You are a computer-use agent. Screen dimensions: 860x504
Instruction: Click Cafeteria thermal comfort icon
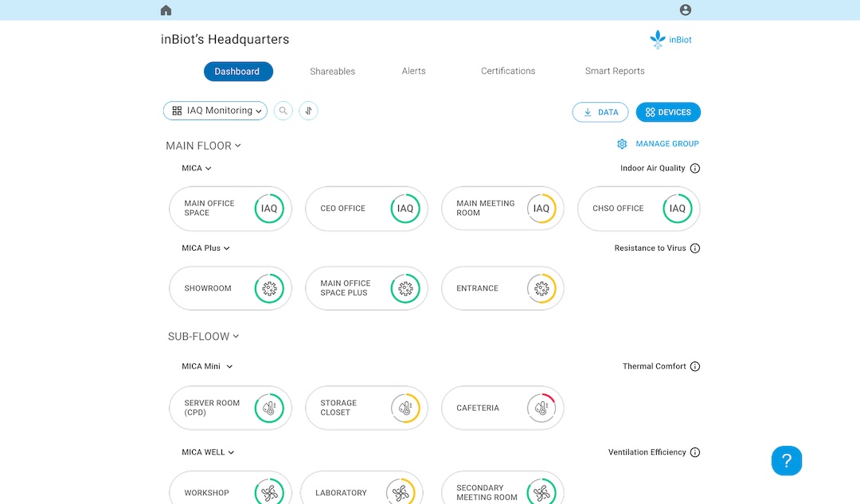pos(541,408)
